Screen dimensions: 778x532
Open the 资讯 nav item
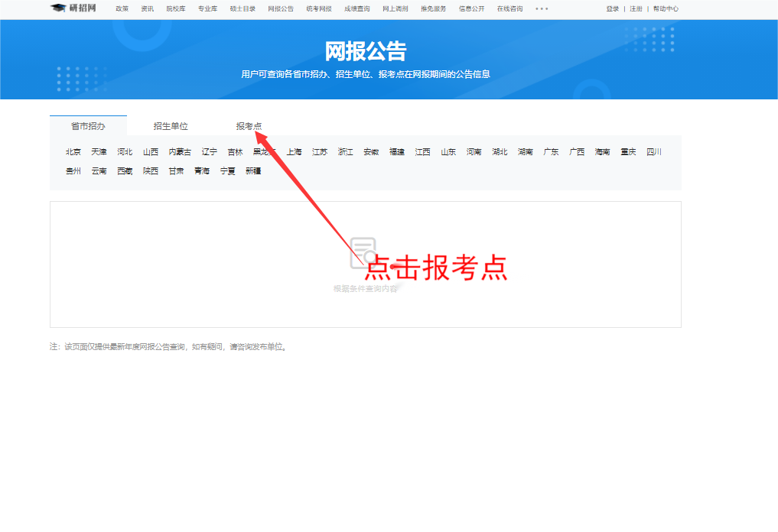tap(148, 9)
